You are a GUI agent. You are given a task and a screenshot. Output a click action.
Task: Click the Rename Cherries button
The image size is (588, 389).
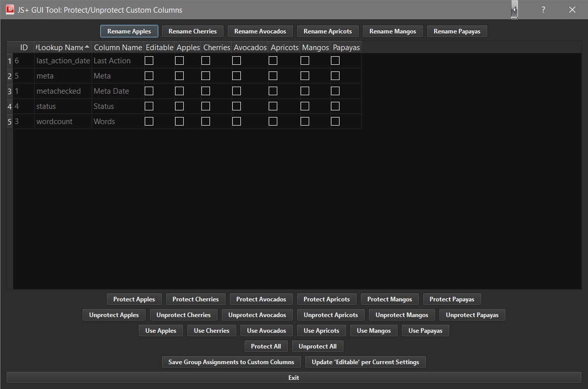[192, 31]
